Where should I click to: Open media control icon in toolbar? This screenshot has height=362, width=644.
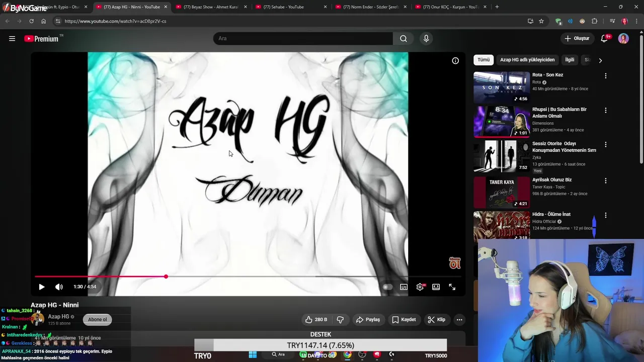[x=612, y=21]
